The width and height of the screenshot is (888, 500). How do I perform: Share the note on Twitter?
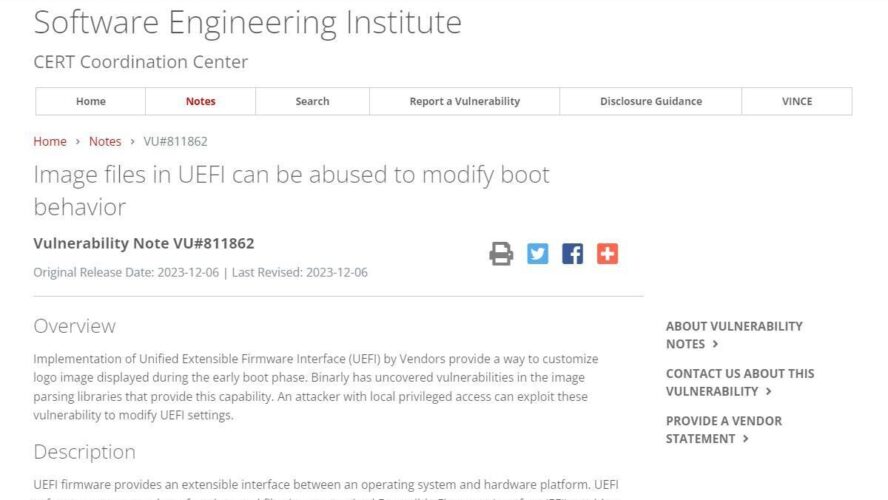click(537, 254)
